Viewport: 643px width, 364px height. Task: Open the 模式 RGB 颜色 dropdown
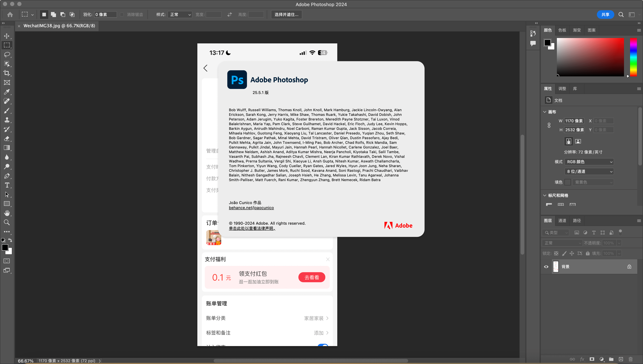coord(589,162)
